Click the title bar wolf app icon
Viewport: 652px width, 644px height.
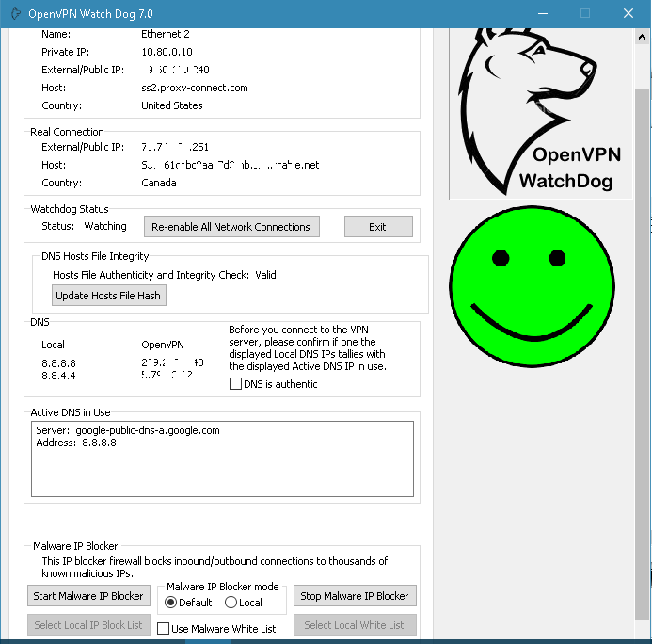click(16, 14)
